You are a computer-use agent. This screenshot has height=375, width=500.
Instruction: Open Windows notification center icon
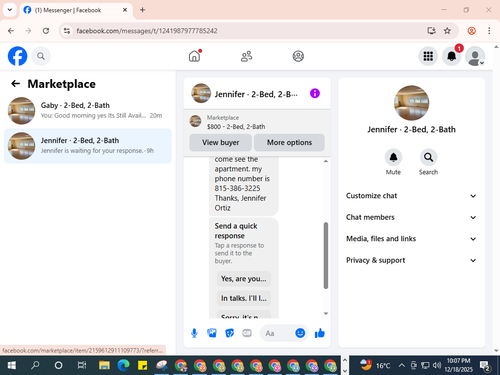[485, 366]
